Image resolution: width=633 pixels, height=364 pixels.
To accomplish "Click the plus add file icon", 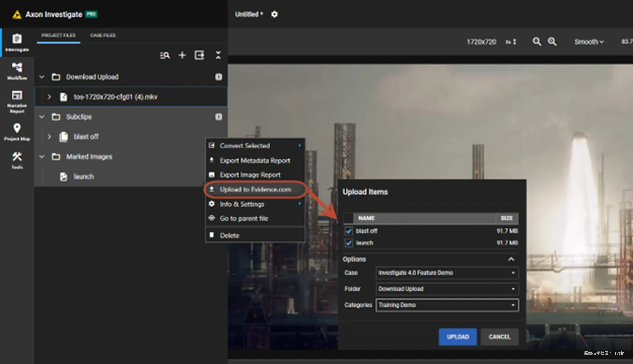I will pyautogui.click(x=182, y=55).
